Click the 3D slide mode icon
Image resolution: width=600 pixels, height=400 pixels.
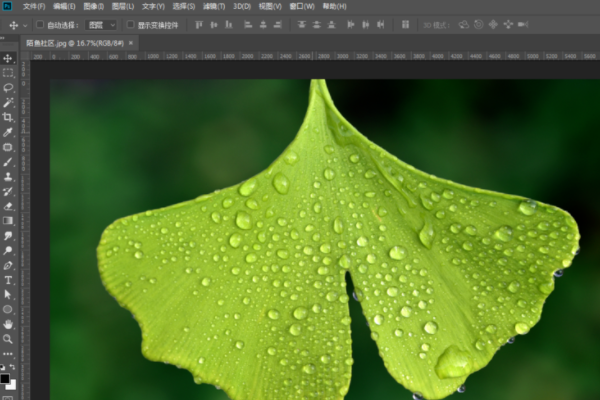[508, 25]
